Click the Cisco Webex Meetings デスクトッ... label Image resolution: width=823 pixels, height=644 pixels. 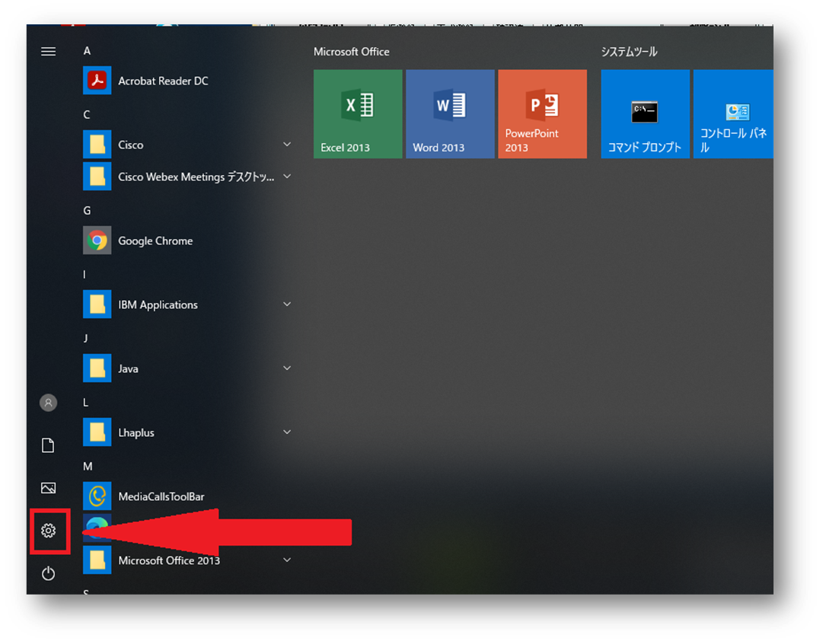pos(196,177)
